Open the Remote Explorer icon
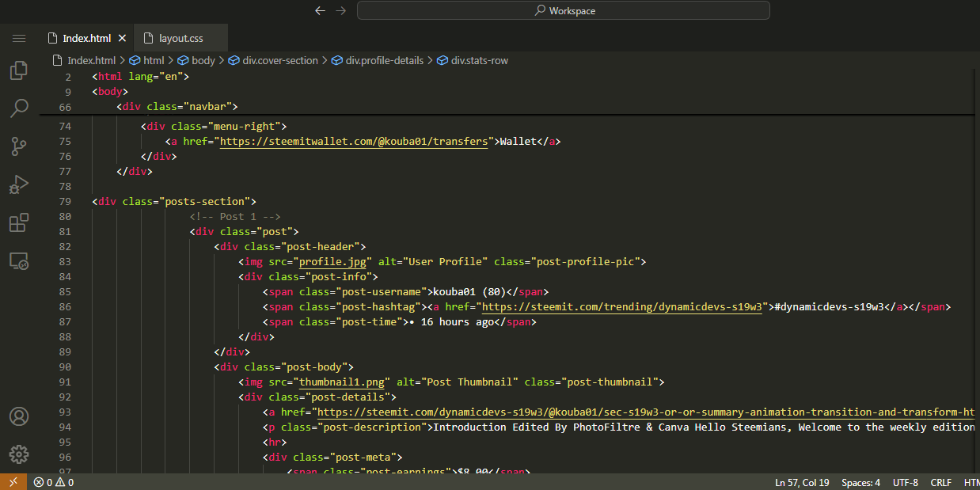980x490 pixels. click(x=19, y=260)
